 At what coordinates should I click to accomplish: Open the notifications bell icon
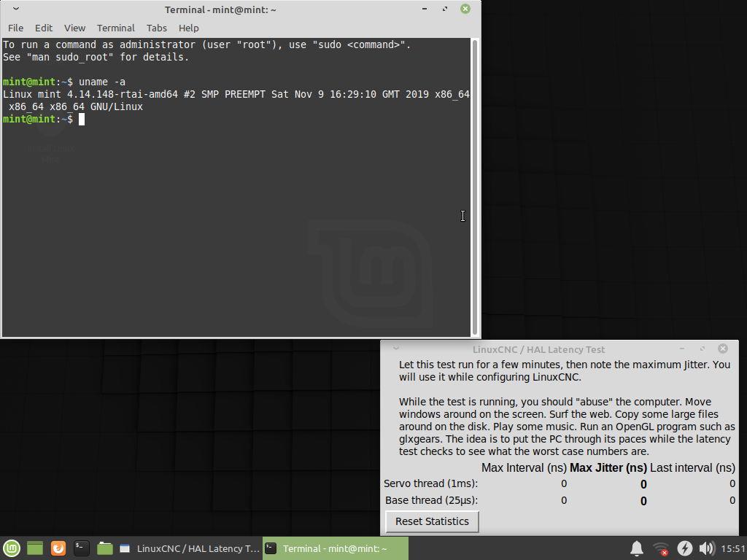pyautogui.click(x=637, y=548)
